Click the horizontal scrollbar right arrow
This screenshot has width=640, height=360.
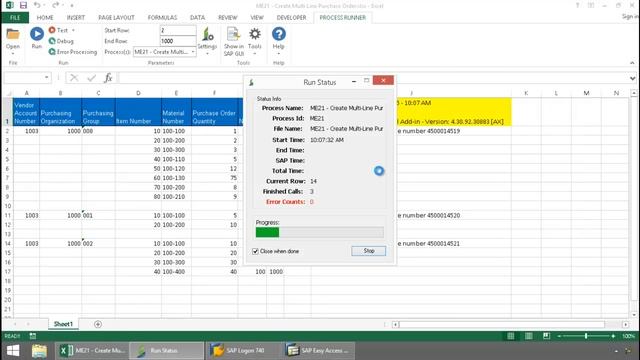626,324
